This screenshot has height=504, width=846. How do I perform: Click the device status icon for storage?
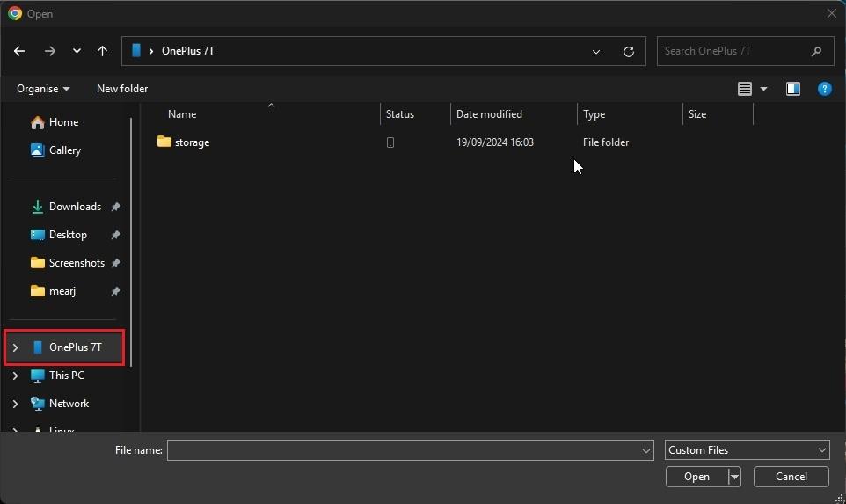(390, 142)
